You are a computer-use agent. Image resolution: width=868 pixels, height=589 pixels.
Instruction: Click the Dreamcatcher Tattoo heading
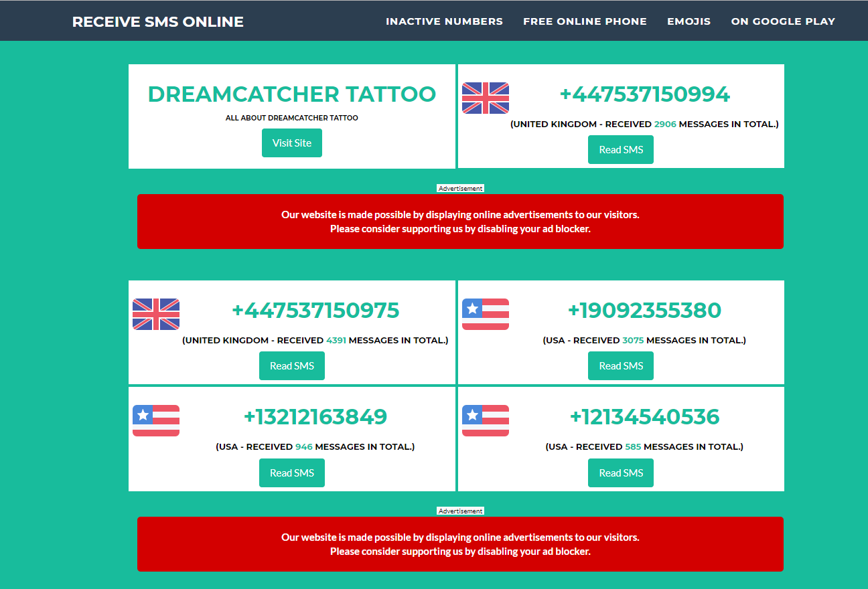click(x=292, y=94)
